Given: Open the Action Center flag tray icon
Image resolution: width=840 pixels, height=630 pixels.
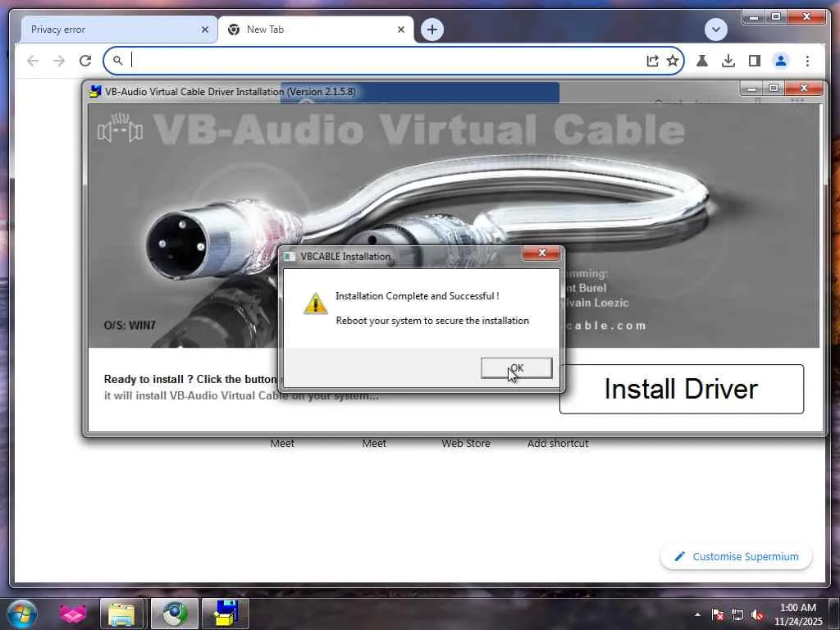Looking at the screenshot, I should (718, 614).
